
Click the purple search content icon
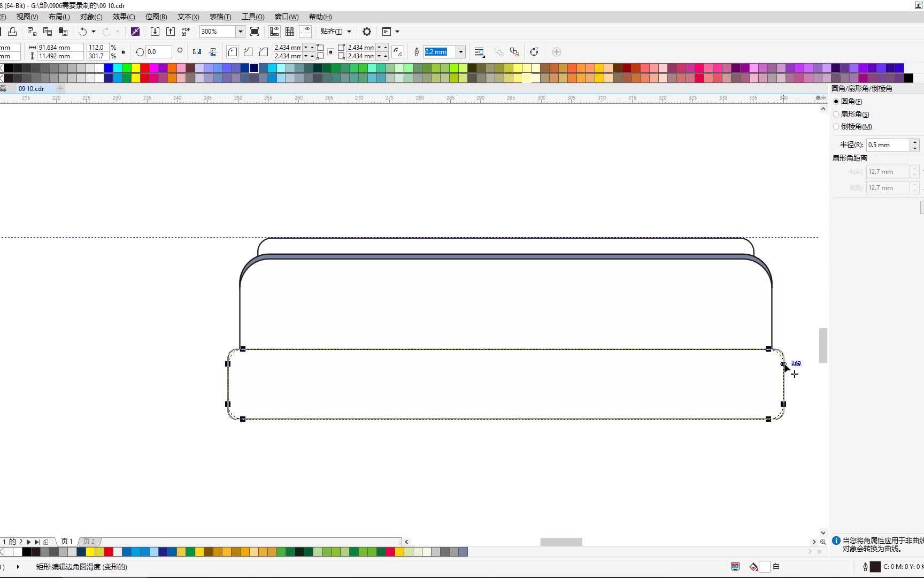tap(135, 32)
